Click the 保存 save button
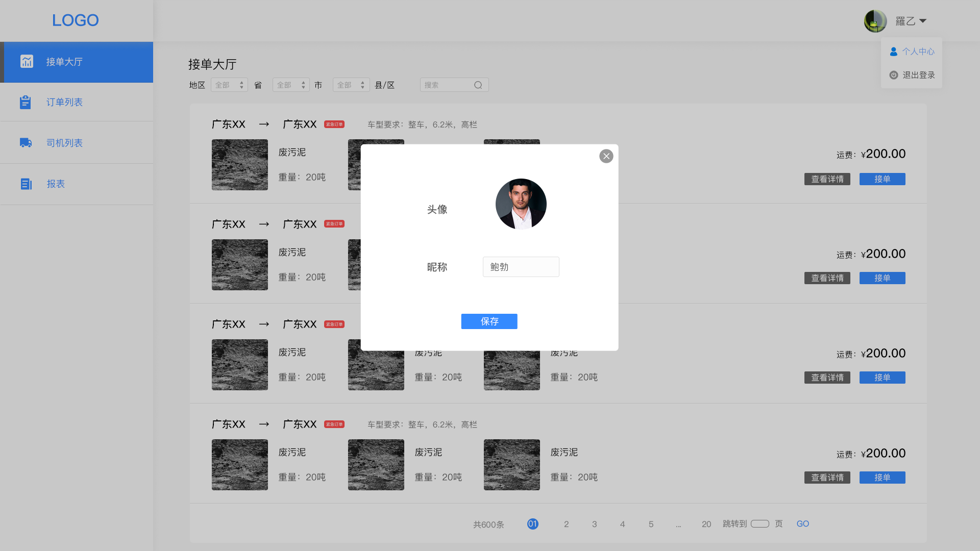The height and width of the screenshot is (551, 980). tap(489, 321)
